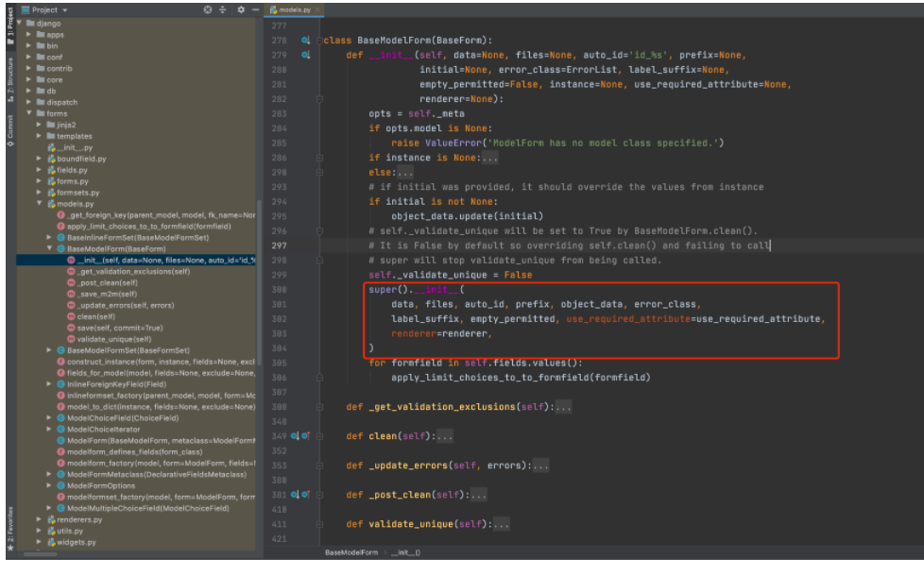Open the 1: Project side tool tab

(10, 26)
